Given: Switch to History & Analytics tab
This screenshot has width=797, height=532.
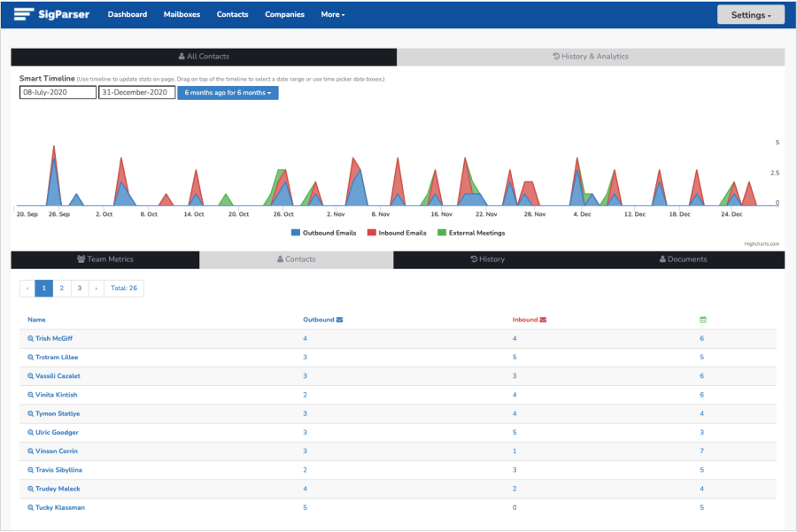Looking at the screenshot, I should tap(591, 57).
